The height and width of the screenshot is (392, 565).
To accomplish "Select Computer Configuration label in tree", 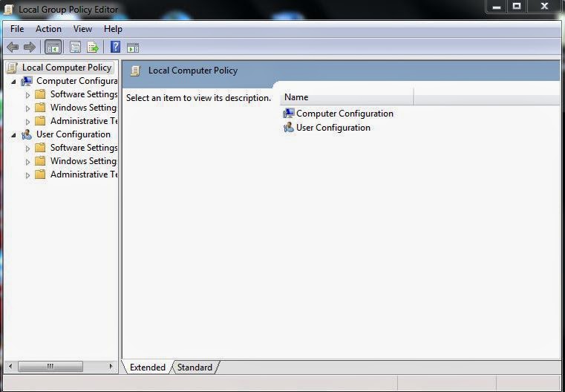I will click(x=76, y=81).
